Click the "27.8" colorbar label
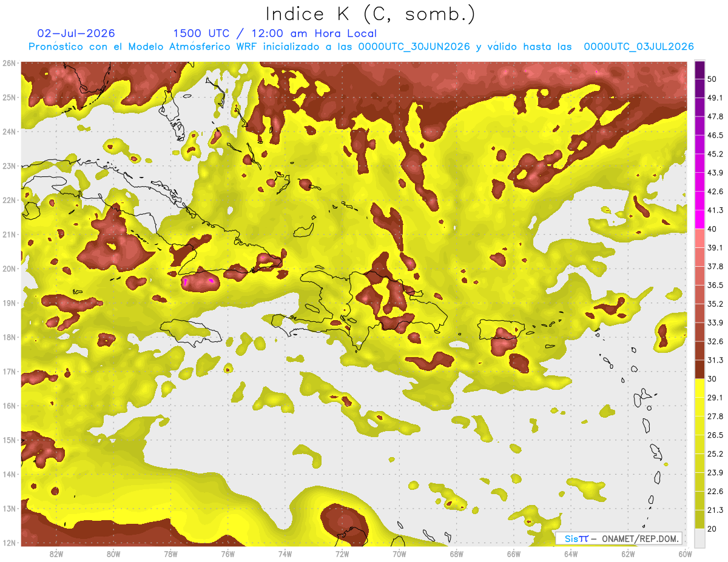 (x=715, y=416)
